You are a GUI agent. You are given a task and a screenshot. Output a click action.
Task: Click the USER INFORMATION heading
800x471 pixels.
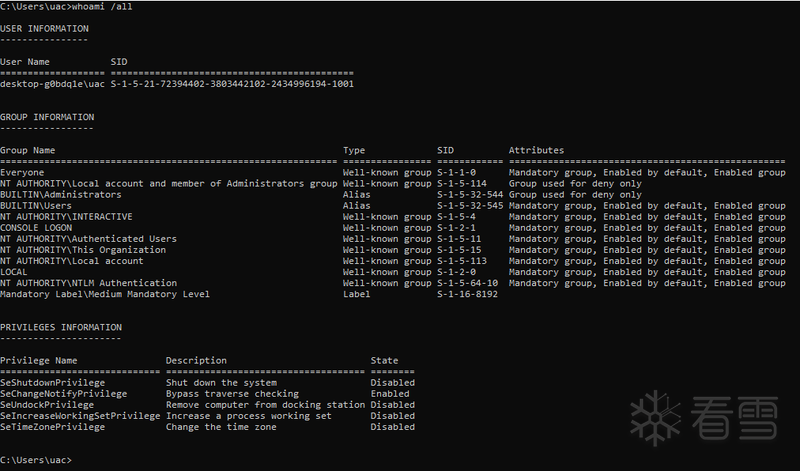point(44,29)
